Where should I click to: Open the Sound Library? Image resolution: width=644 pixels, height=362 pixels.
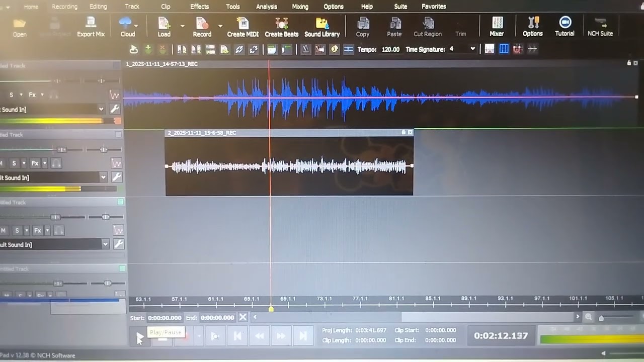322,27
